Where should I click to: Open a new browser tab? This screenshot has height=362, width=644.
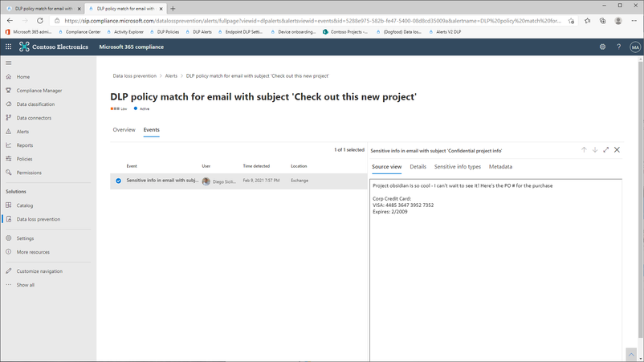[173, 8]
